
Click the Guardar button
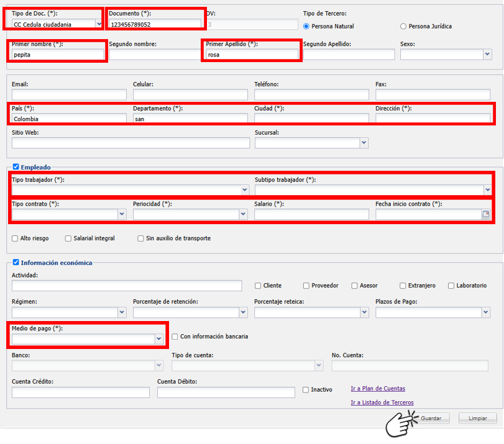431,419
